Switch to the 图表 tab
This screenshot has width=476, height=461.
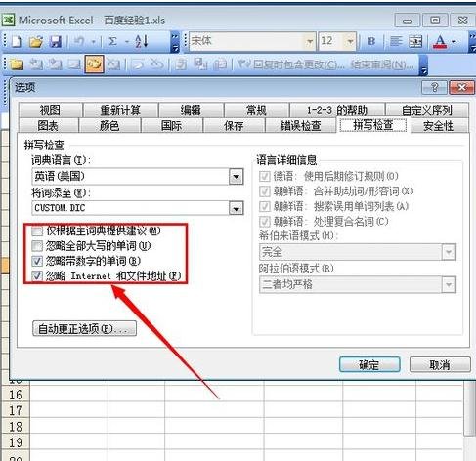pyautogui.click(x=48, y=125)
